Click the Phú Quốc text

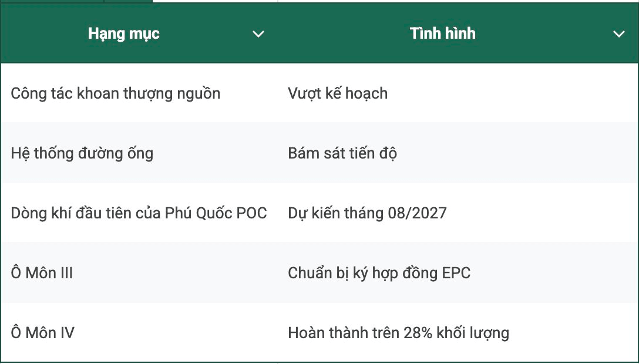pyautogui.click(x=199, y=213)
